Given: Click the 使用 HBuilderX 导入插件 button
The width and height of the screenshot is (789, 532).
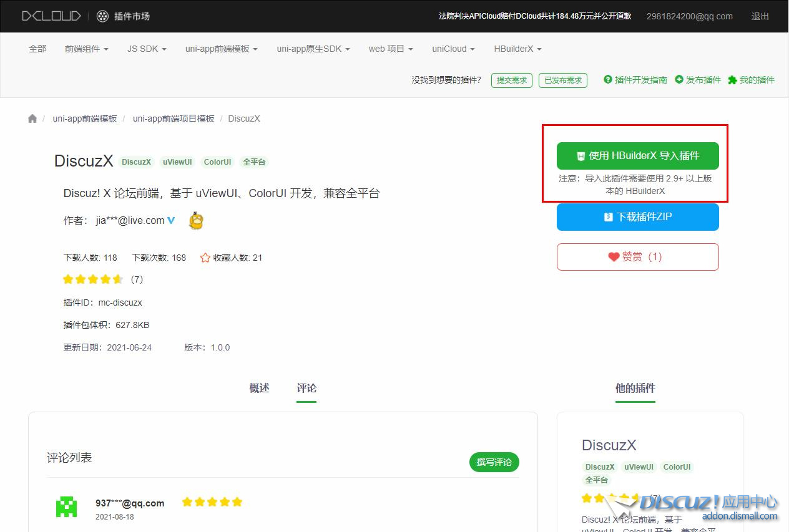Looking at the screenshot, I should [637, 156].
